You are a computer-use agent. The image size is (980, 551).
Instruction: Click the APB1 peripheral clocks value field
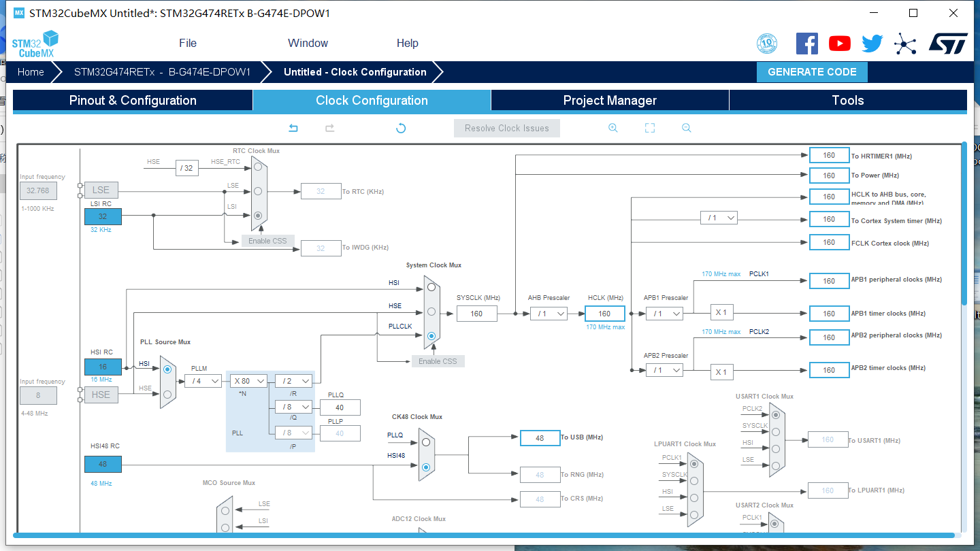point(829,280)
